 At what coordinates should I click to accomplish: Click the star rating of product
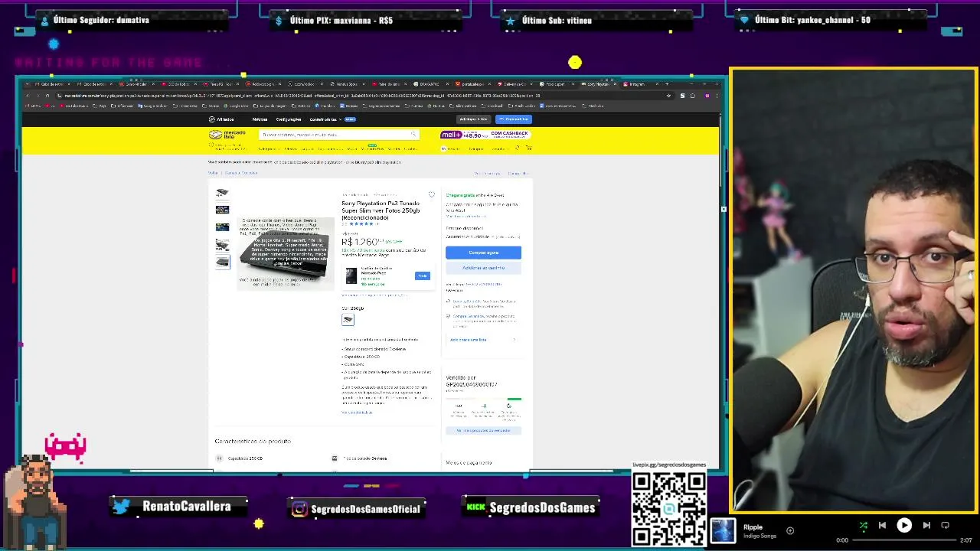tap(361, 223)
